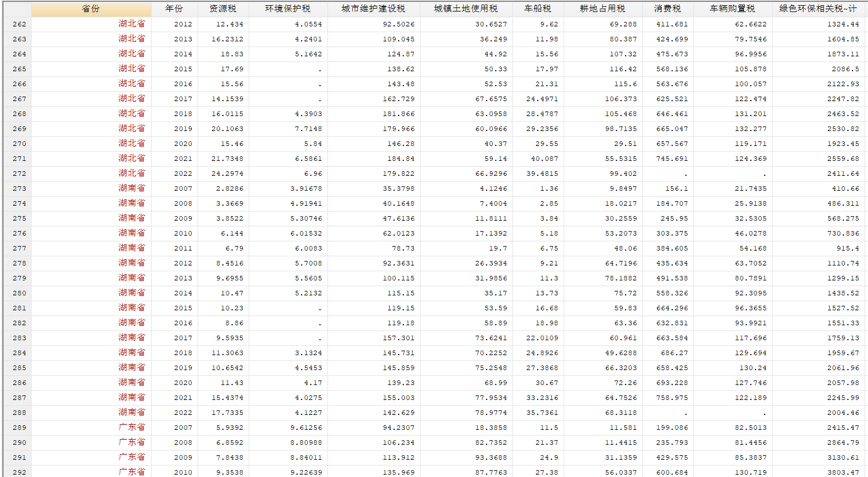Click the 消费税 column header
This screenshot has height=477, width=868.
click(x=668, y=9)
